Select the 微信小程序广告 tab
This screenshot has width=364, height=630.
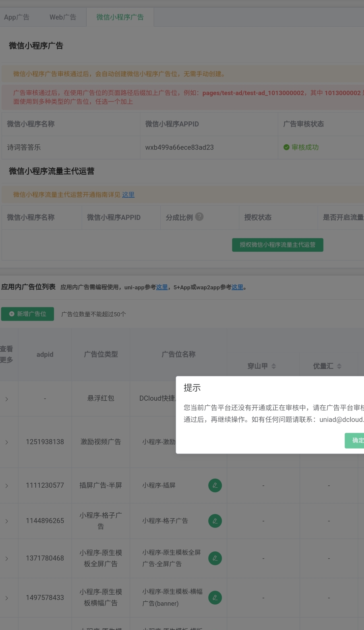tap(120, 17)
